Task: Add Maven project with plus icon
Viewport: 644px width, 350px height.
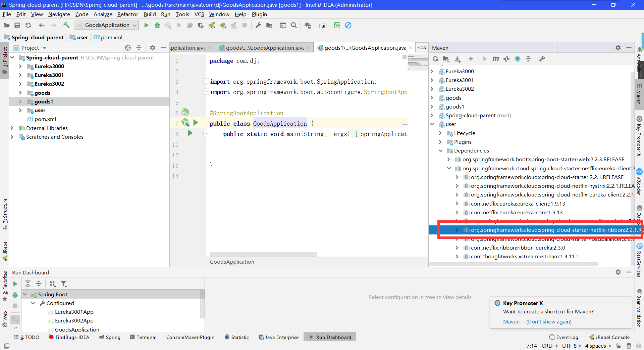Action: 471,59
